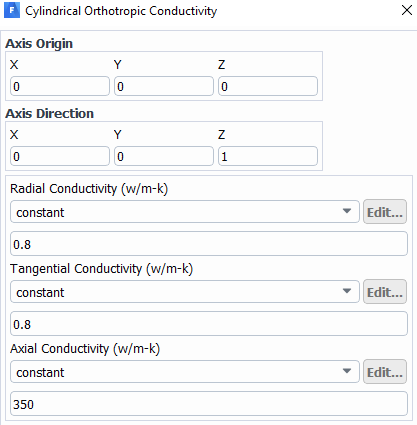This screenshot has height=425, width=417.
Task: Click the Radial Conductivity value field
Action: pos(209,244)
